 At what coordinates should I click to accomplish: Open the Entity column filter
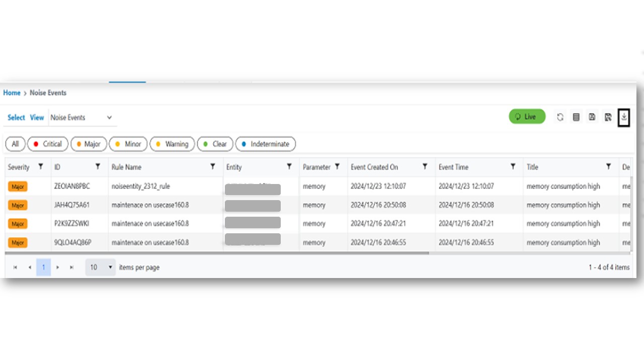tap(289, 166)
